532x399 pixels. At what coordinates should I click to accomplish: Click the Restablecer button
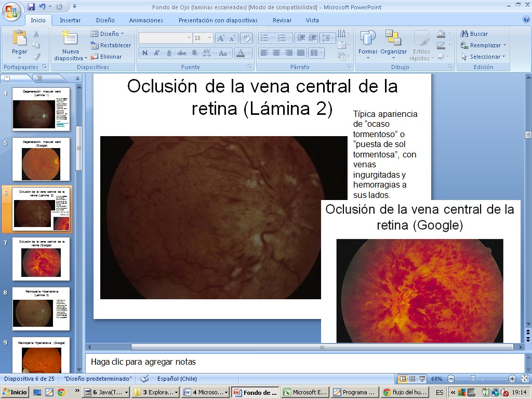click(x=111, y=45)
